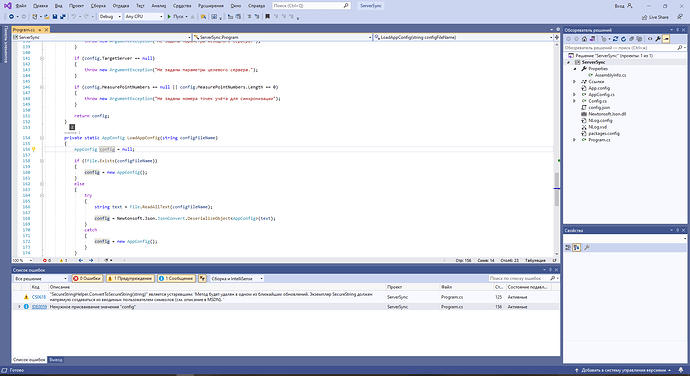Click the Navigate Backward arrow in toolbar
The width and height of the screenshot is (690, 376).
coord(11,17)
